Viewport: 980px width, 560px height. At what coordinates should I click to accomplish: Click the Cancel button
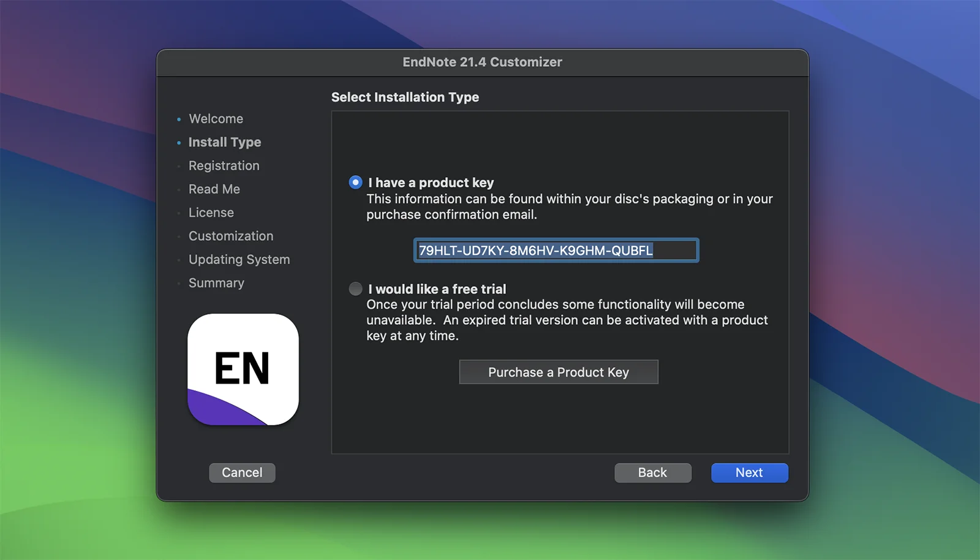[x=242, y=472]
